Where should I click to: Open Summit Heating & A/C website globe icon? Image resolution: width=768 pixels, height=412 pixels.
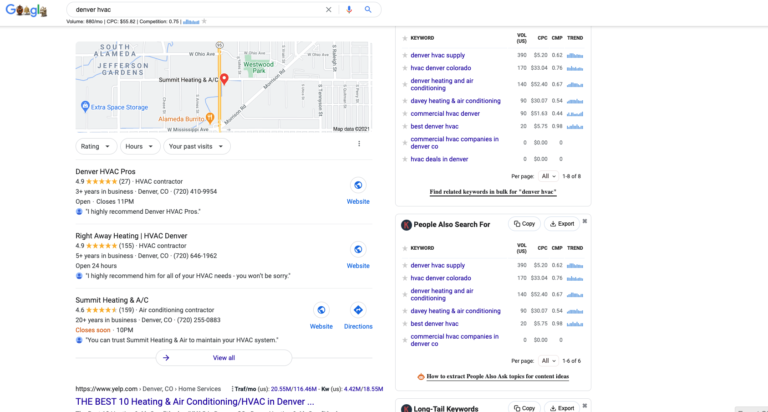click(321, 310)
